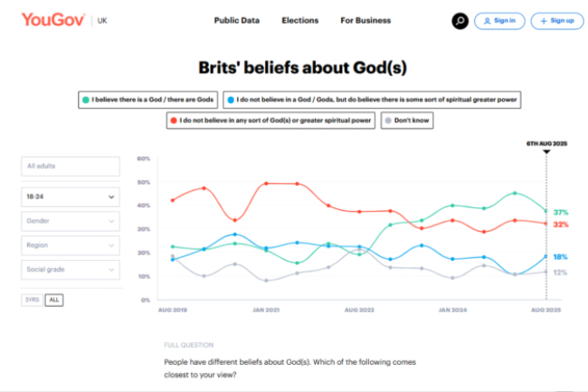Open the Region filter dropdown
588x392 pixels.
pyautogui.click(x=71, y=245)
